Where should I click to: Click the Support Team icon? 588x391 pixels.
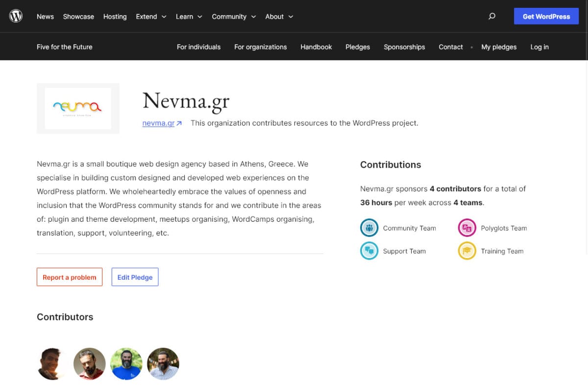369,251
